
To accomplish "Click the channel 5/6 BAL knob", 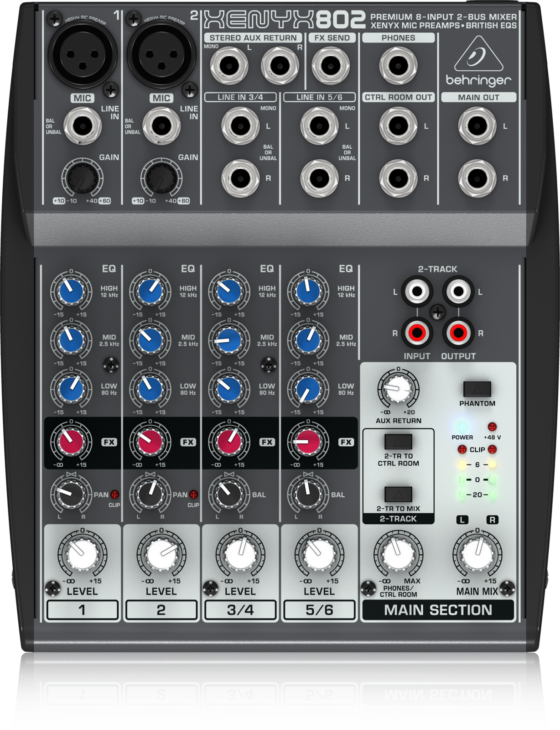I will (308, 494).
